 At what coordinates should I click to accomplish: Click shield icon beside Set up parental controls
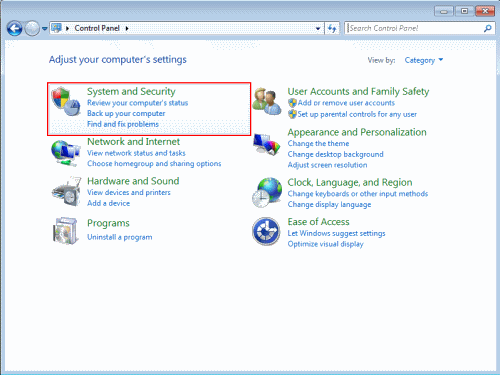292,114
